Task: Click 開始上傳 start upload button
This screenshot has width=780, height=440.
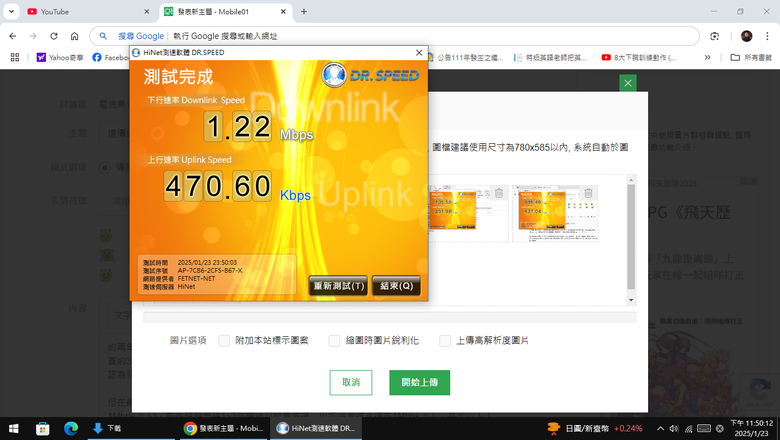Action: (x=419, y=382)
